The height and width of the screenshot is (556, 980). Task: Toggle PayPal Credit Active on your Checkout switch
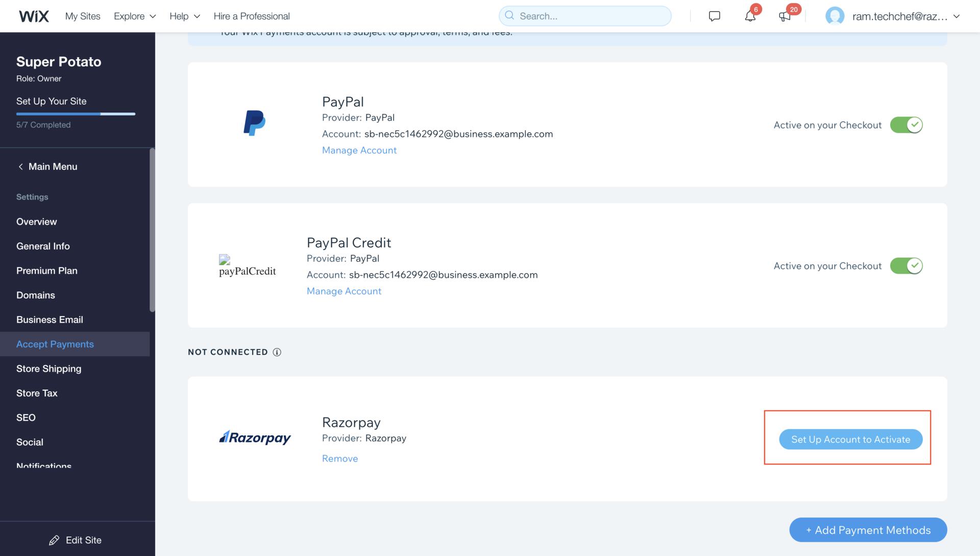[x=906, y=265]
